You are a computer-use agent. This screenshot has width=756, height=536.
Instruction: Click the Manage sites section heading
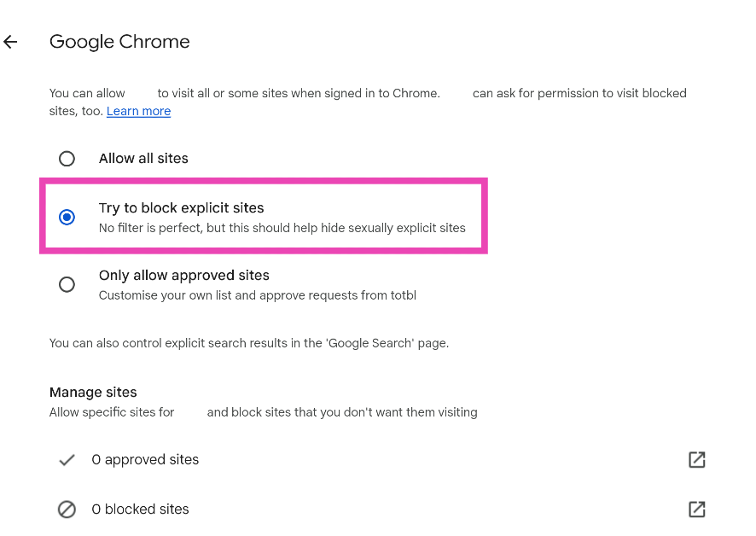93,393
